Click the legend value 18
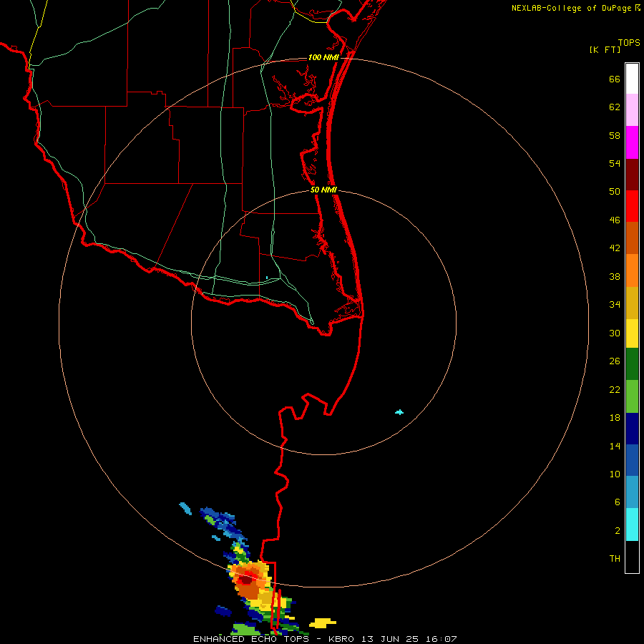644x644 pixels. (x=615, y=418)
